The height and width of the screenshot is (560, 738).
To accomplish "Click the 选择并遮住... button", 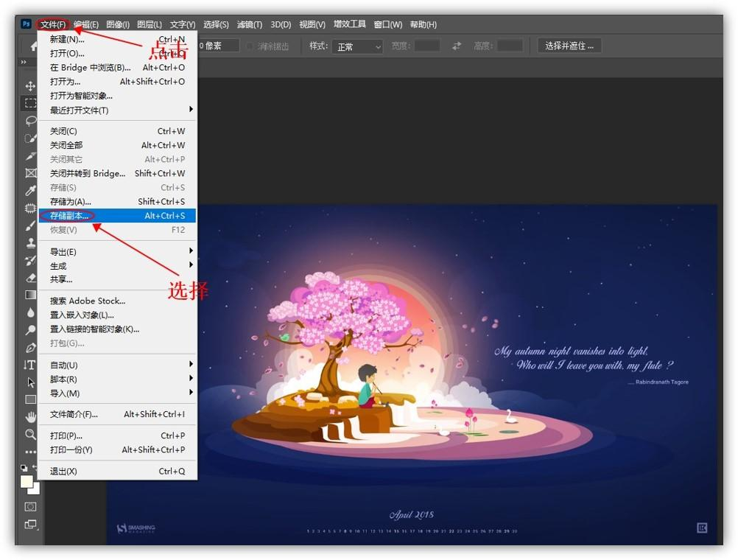I will point(569,46).
